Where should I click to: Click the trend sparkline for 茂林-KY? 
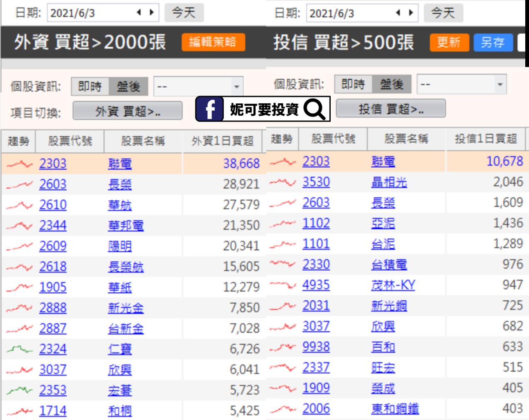pos(282,285)
